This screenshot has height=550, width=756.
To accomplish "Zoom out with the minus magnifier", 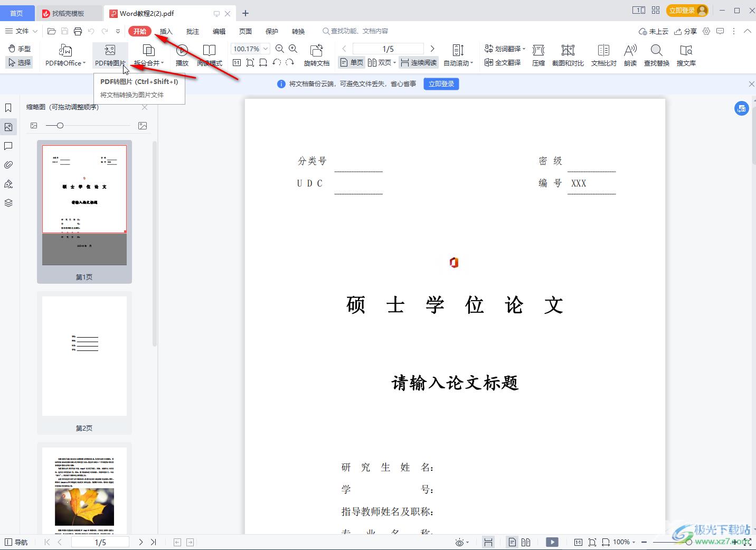I will [x=280, y=49].
